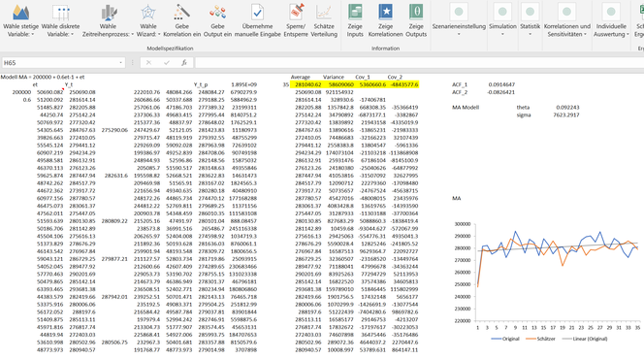Open the Individuelle Auswertung dropdown arrow

coord(628,35)
